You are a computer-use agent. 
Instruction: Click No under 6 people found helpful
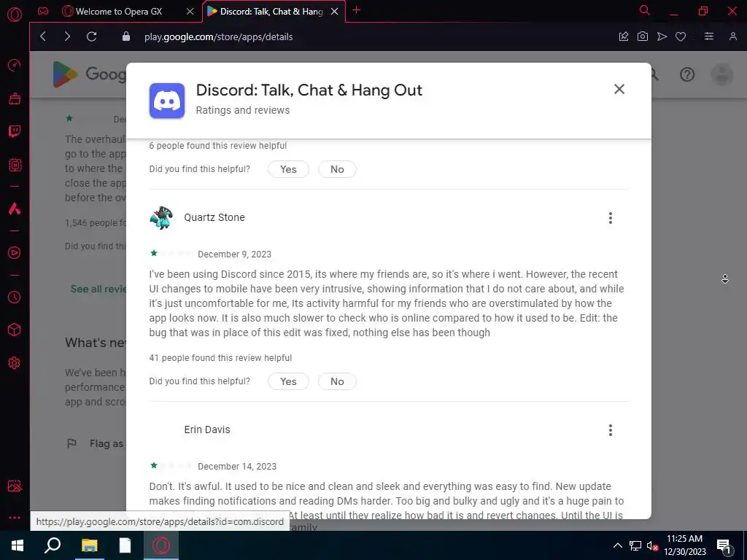click(337, 169)
